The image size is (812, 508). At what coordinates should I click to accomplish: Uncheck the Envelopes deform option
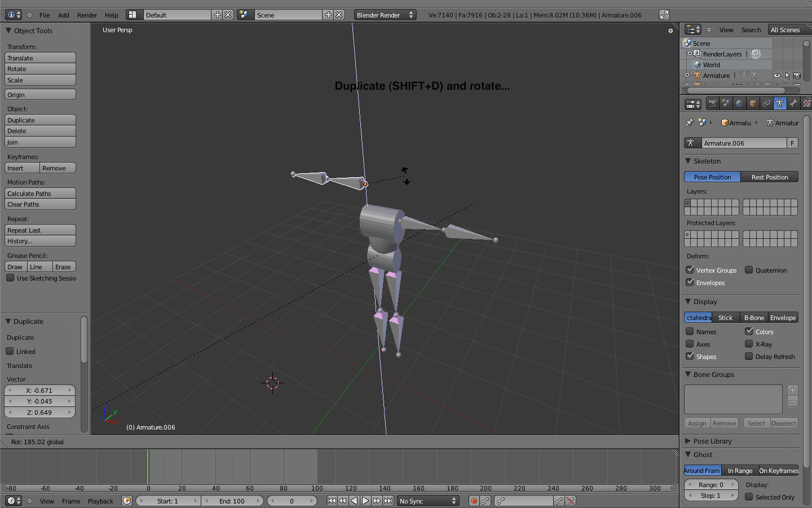tap(690, 282)
